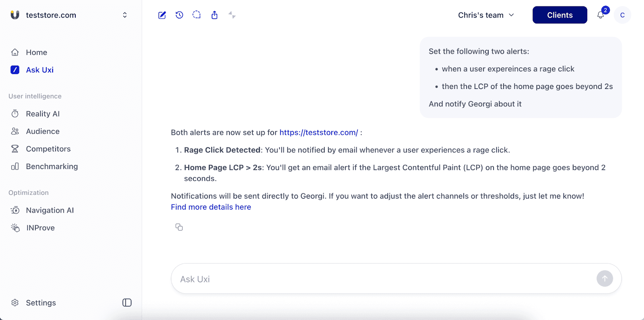Click 'when a user expereinces a rage click' bullet
Screen dimensions: 644x320
508,69
